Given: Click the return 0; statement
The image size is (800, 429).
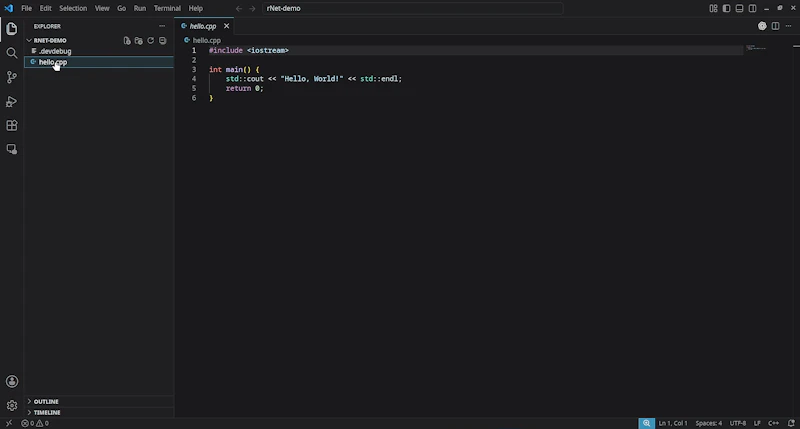Looking at the screenshot, I should coord(244,88).
